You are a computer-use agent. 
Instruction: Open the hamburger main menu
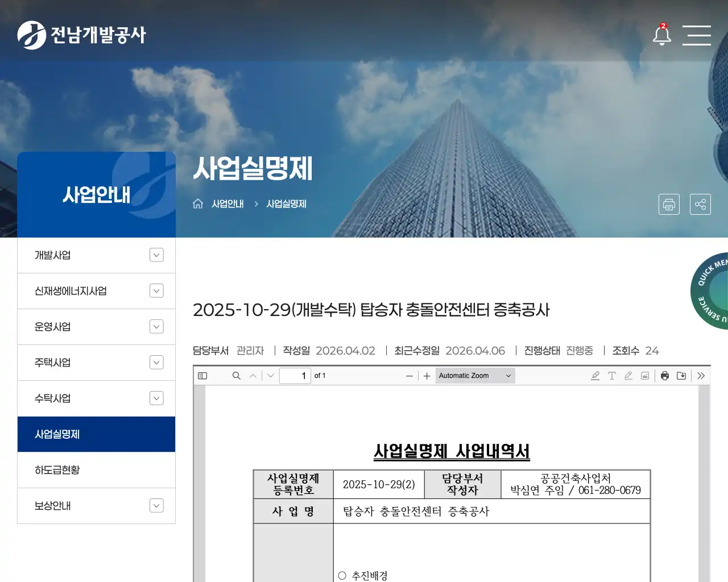(697, 35)
